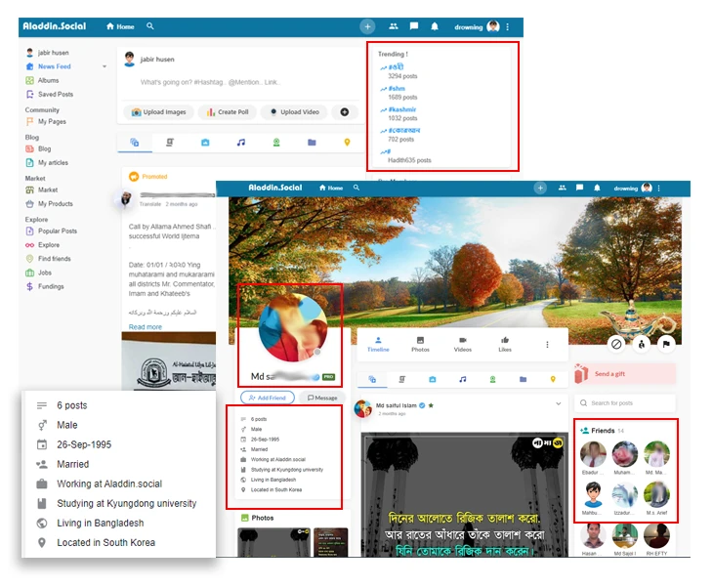Click Send a gift button
The image size is (713, 588).
625,374
